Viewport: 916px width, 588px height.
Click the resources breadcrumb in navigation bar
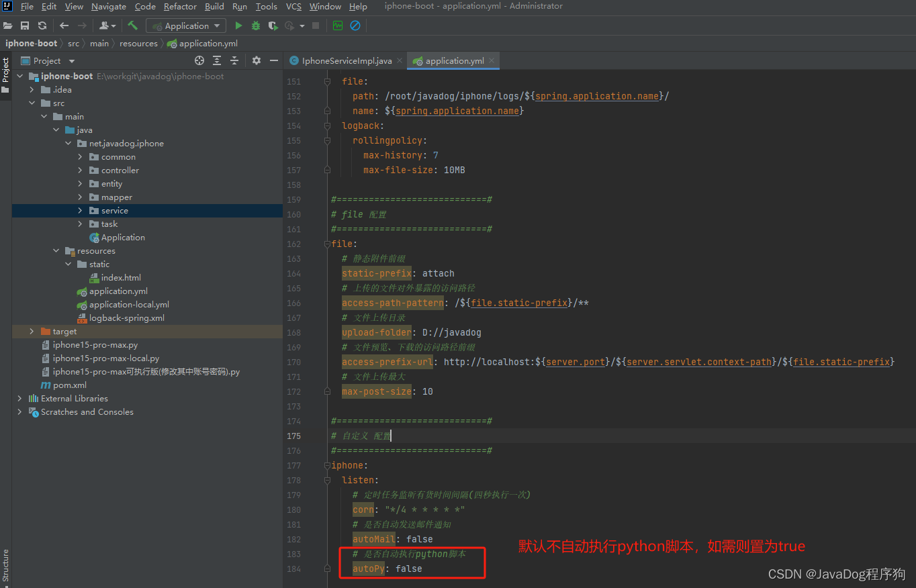[138, 43]
